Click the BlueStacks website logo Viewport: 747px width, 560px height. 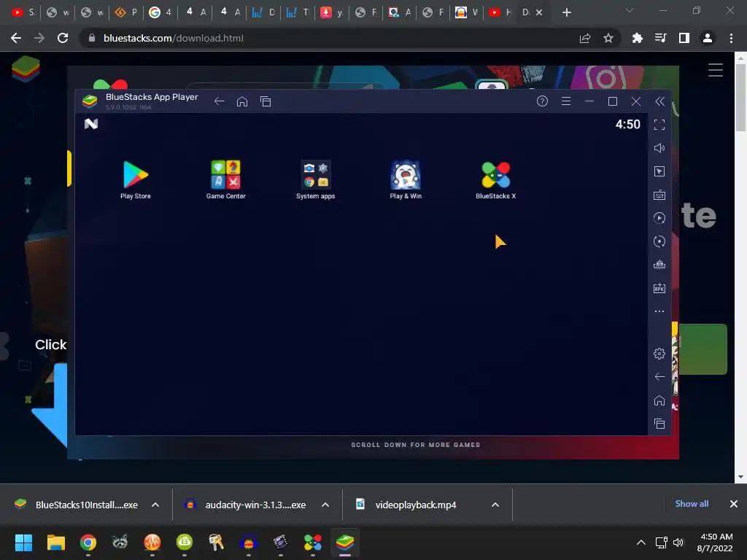click(x=26, y=69)
